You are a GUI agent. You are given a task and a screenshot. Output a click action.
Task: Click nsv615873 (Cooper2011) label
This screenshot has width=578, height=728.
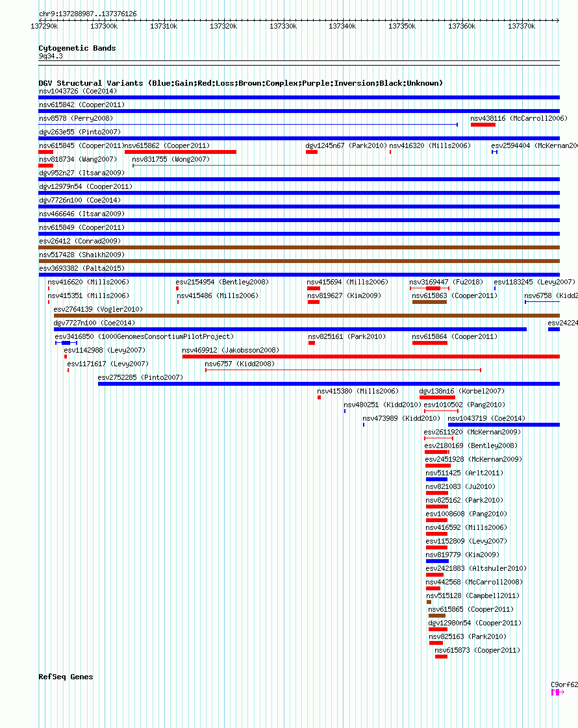point(477,651)
